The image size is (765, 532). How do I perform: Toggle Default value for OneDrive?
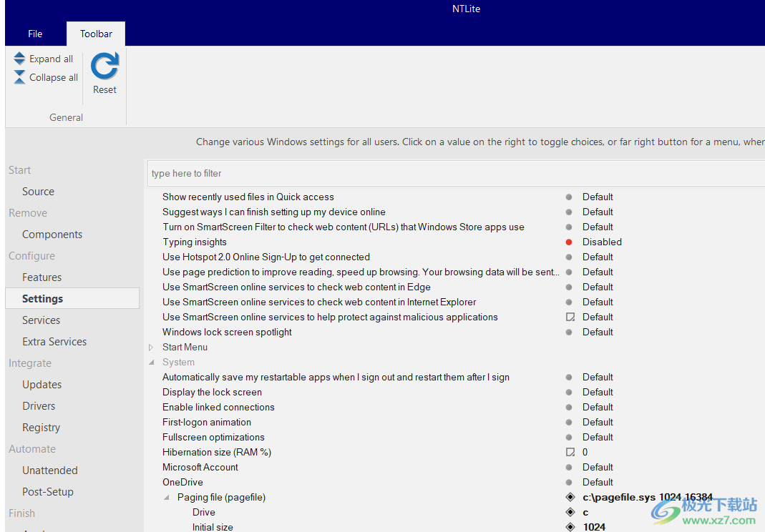click(x=598, y=482)
